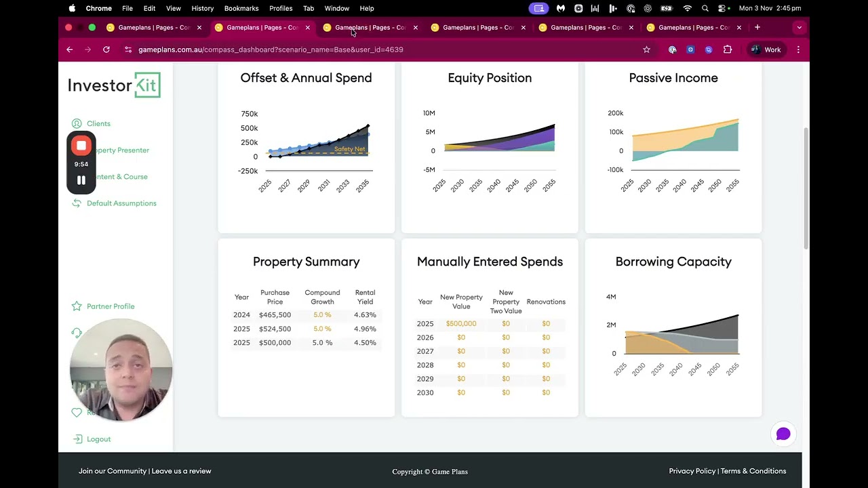Click the 4.63% rental yield value
Screen dimensions: 868x488
pyautogui.click(x=365, y=315)
